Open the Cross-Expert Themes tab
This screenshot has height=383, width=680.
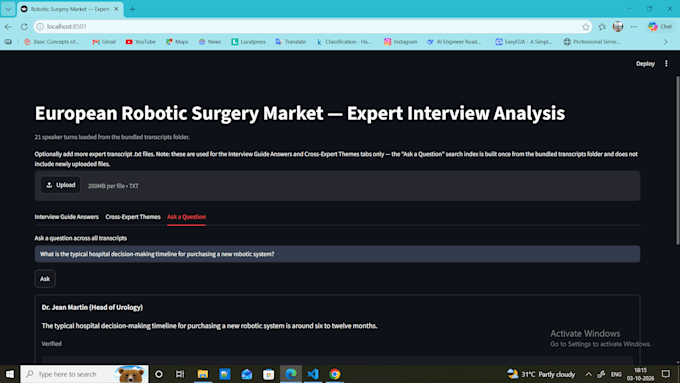(133, 217)
